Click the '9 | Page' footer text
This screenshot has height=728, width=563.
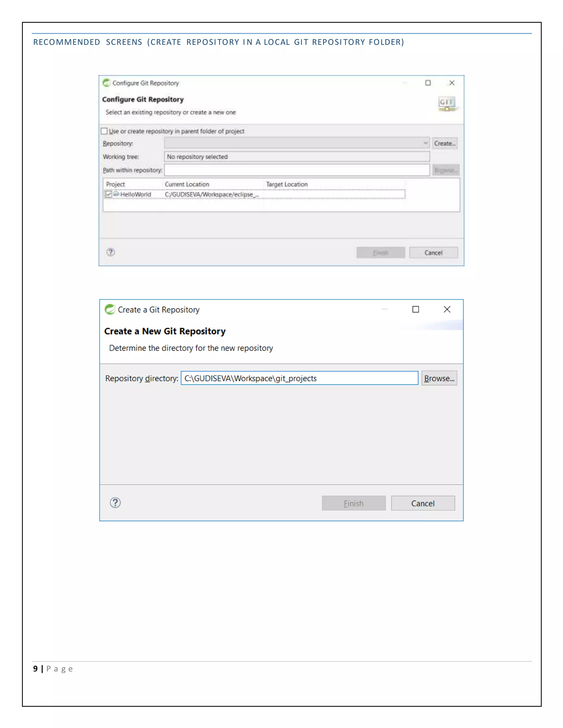[53, 669]
